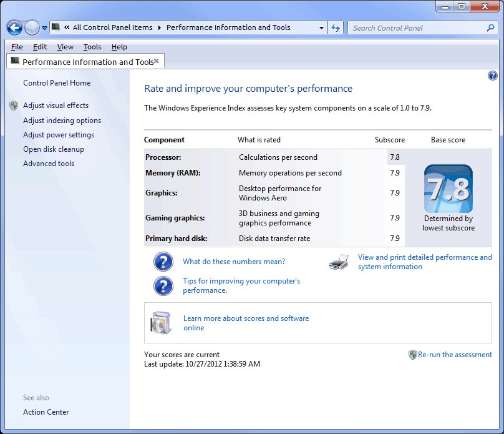Click the shield icon beside Adjust visual effects

point(14,106)
